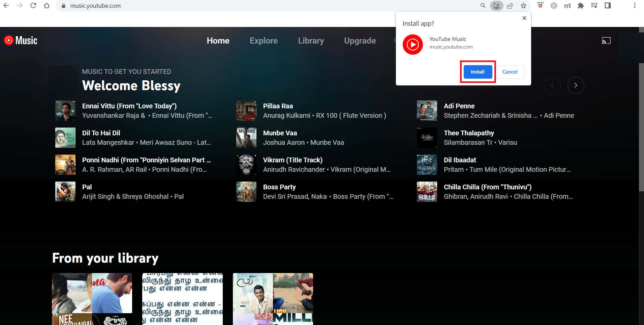Image resolution: width=644 pixels, height=325 pixels.
Task: Play Thee Thalapathy from its thumbnail
Action: (427, 138)
